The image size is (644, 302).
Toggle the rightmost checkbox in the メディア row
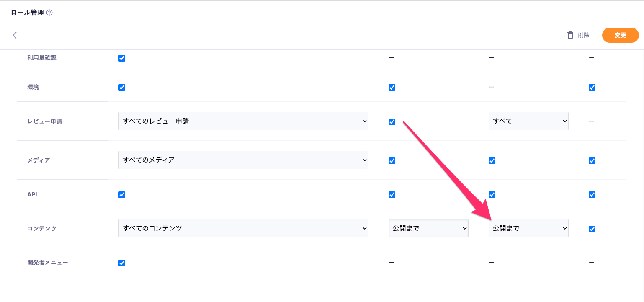[x=592, y=161]
